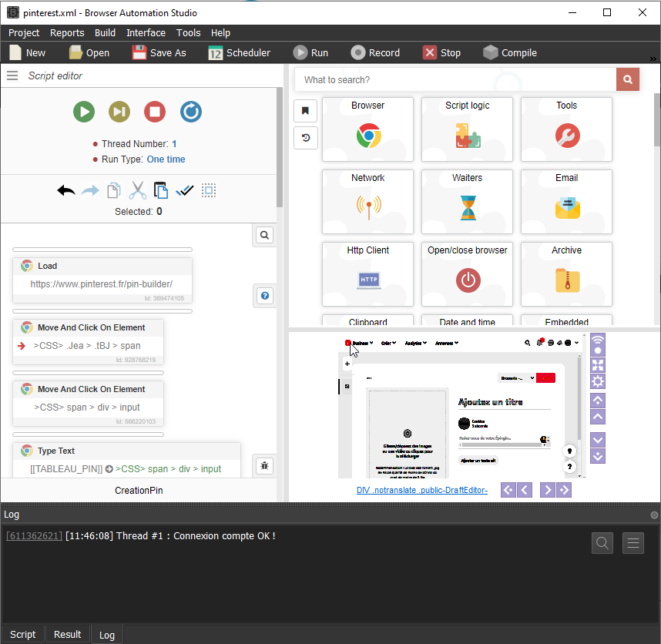
Task: Click the action history icon
Action: (x=305, y=137)
